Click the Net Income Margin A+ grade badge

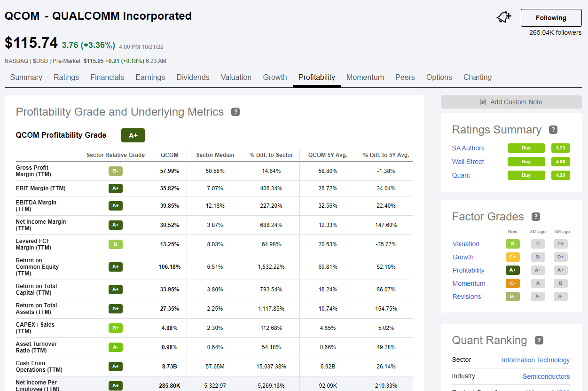116,225
